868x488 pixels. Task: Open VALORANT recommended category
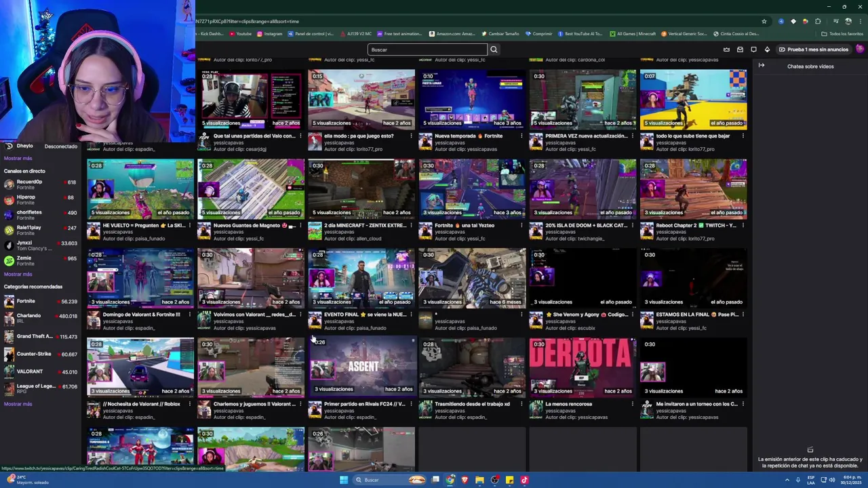click(39, 371)
